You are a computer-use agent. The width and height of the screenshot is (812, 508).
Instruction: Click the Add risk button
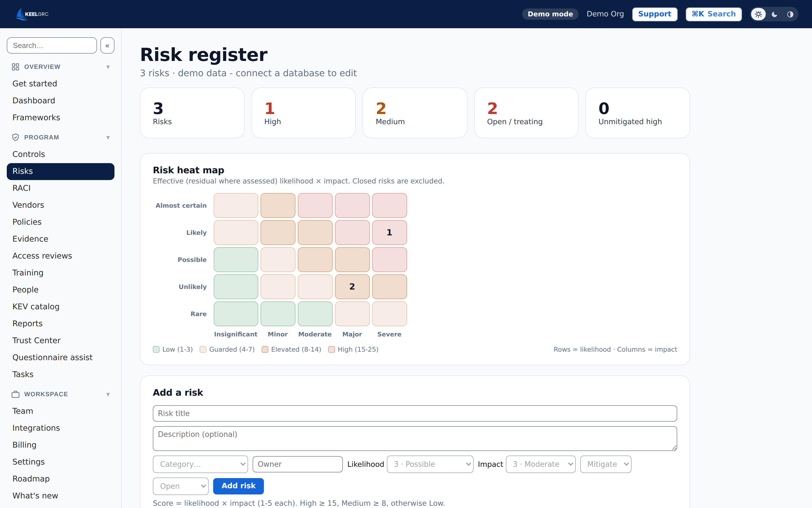click(238, 486)
